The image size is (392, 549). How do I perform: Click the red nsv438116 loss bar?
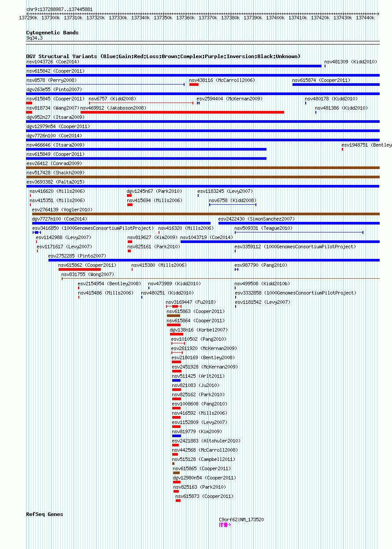tap(194, 85)
